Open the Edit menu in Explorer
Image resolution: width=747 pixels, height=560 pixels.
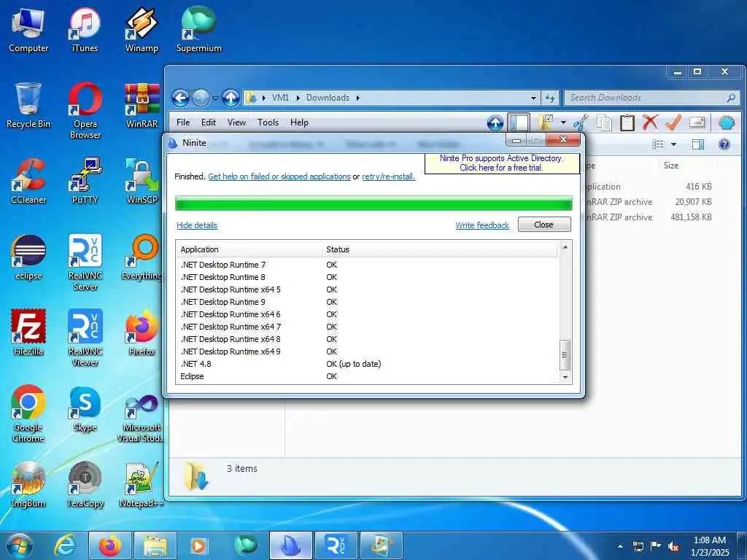tap(208, 122)
